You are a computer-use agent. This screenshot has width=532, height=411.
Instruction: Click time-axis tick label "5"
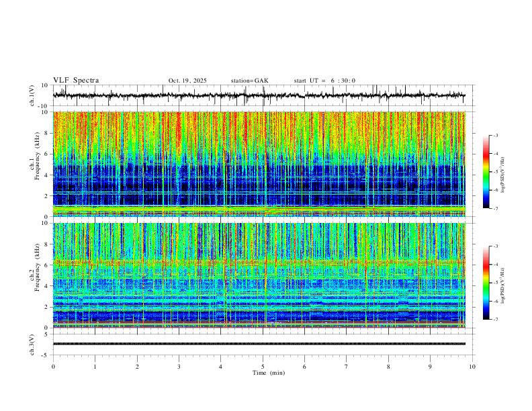pos(263,367)
